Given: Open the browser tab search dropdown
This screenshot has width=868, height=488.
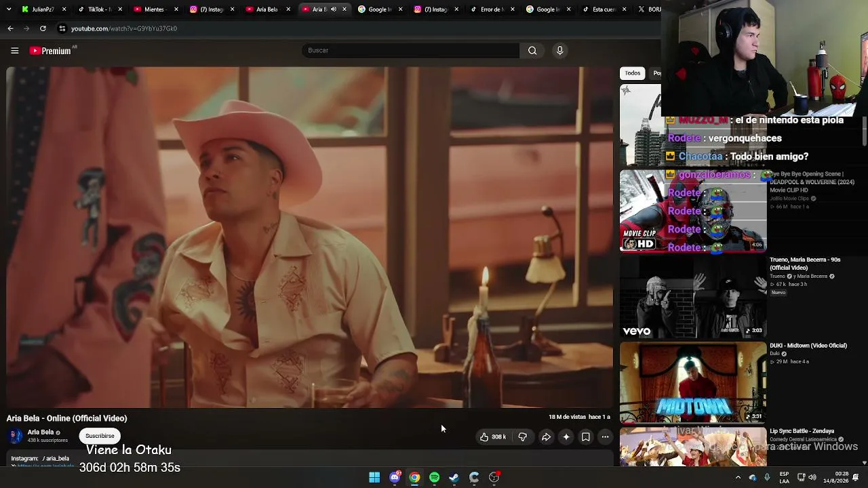Looking at the screenshot, I should (7, 9).
